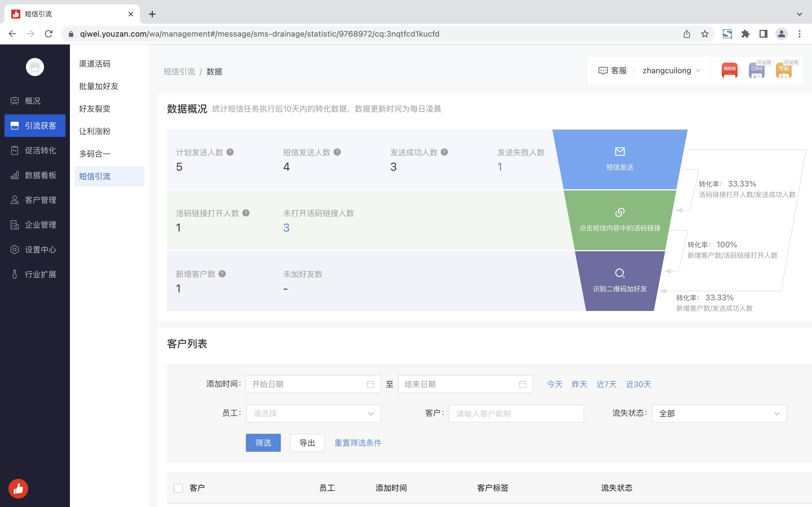Click the 重置筛选条件 link
Image resolution: width=812 pixels, height=507 pixels.
tap(358, 442)
